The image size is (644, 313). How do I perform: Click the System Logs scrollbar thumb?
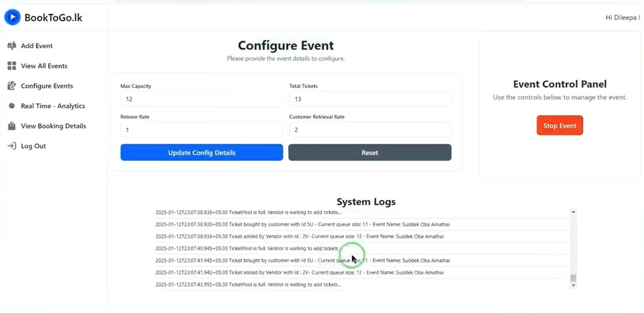click(573, 278)
